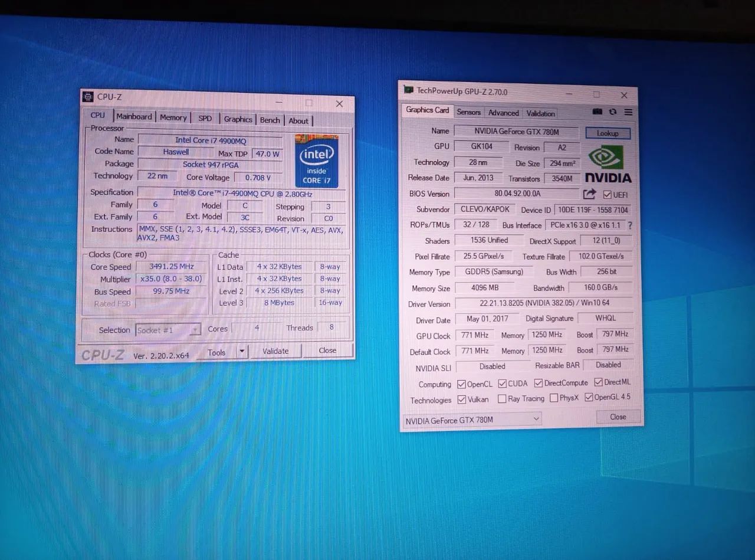Click the GPU-Z refresh icon
This screenshot has width=755, height=560.
(613, 112)
